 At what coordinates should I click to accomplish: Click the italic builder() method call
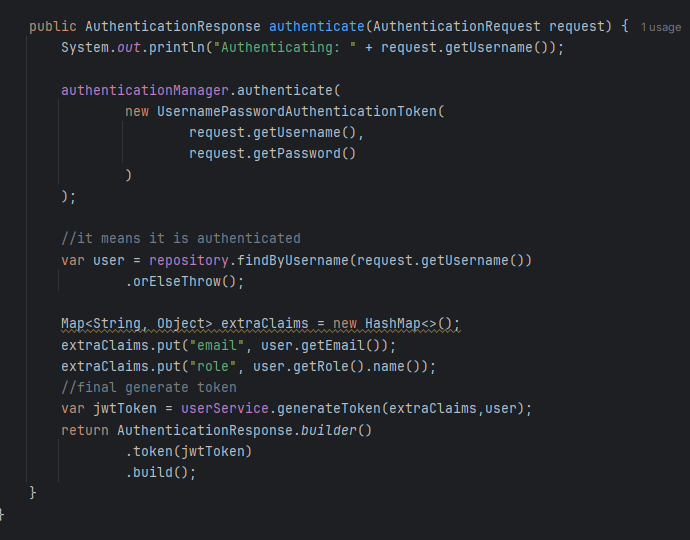[336, 430]
